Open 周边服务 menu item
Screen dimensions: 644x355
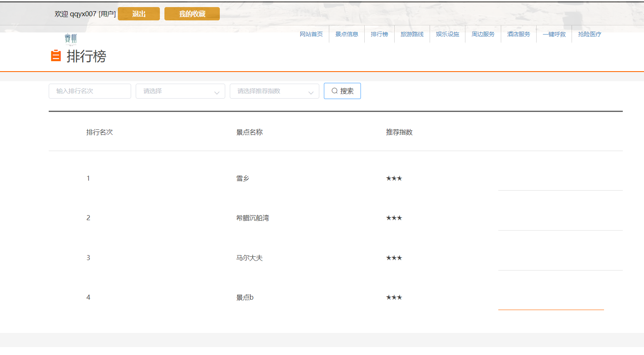483,34
